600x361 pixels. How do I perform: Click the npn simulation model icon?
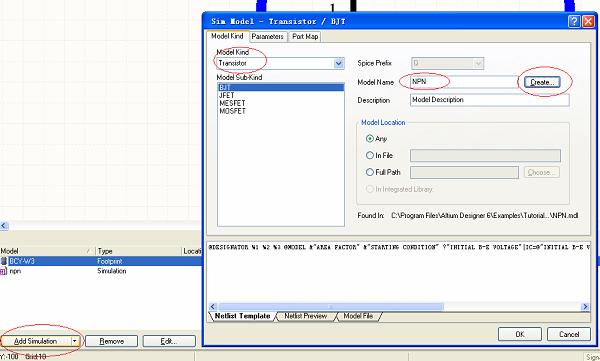[3, 271]
